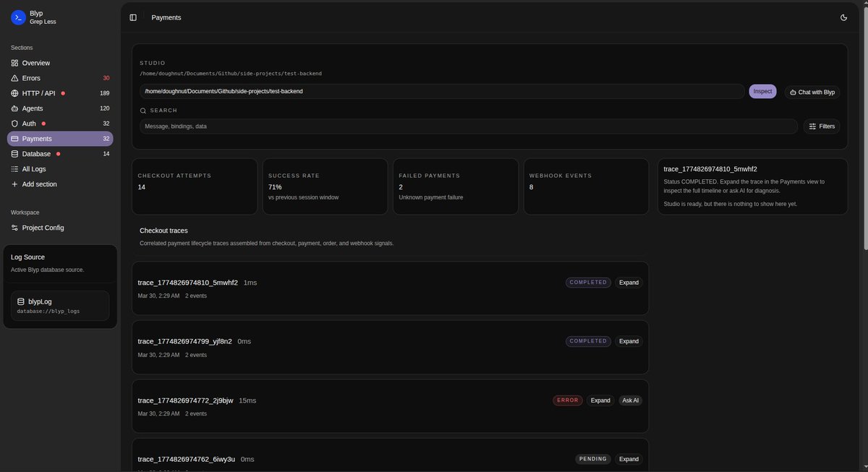Open the Auth section
This screenshot has height=472, width=868.
click(60, 124)
